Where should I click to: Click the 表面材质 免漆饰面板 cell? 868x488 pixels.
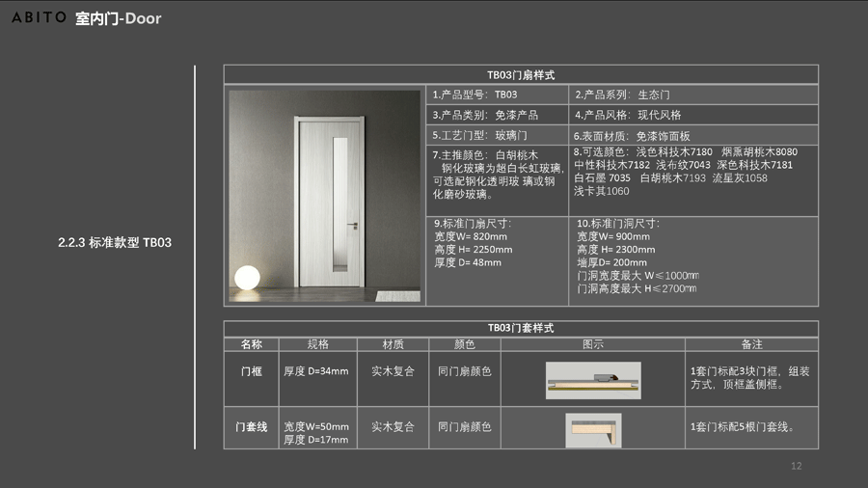click(x=693, y=136)
